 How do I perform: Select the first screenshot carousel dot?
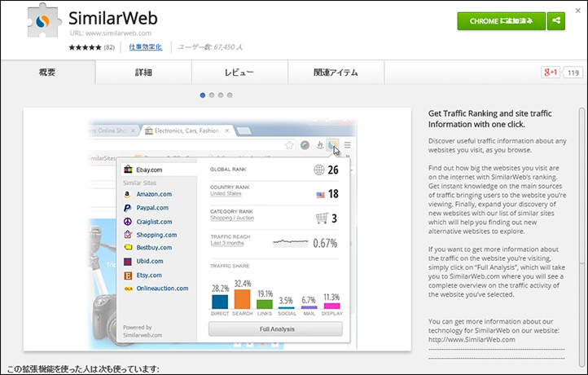point(203,95)
